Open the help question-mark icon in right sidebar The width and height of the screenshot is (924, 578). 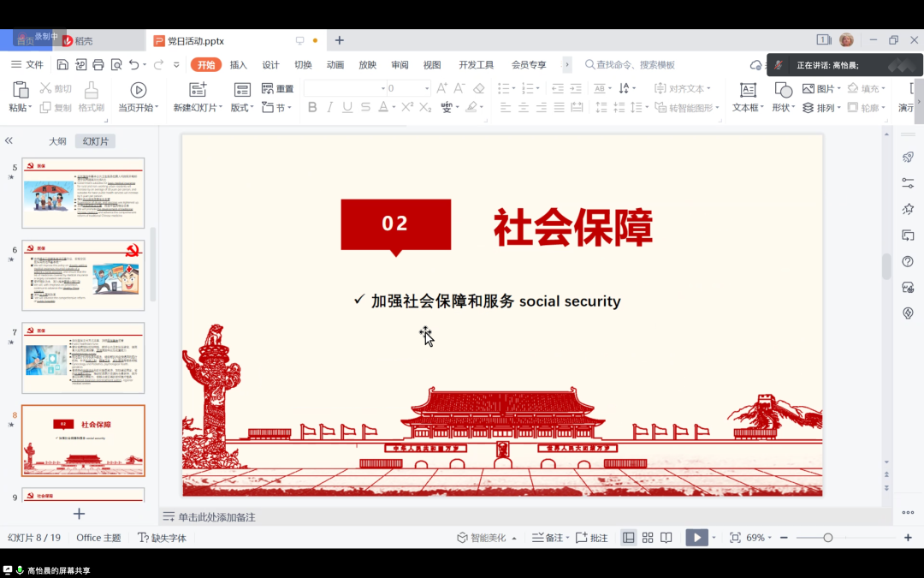pyautogui.click(x=908, y=261)
